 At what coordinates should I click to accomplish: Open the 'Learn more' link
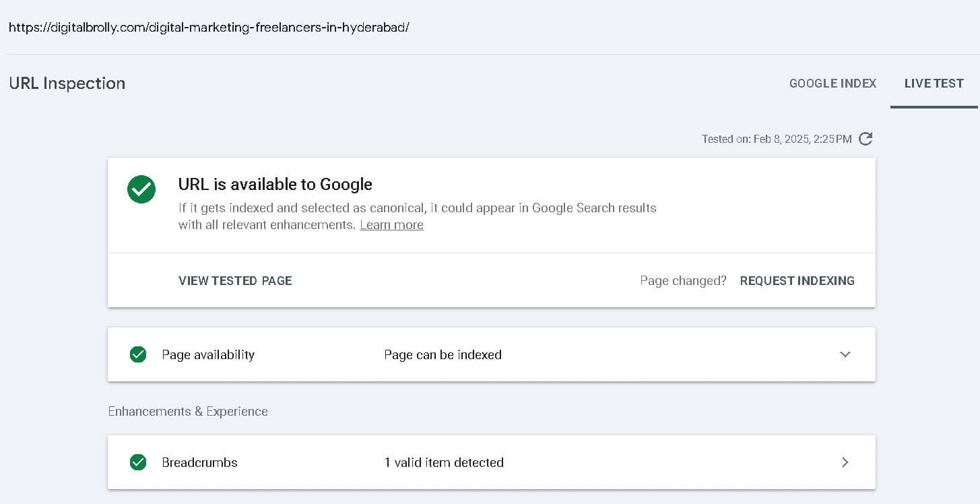coord(391,224)
